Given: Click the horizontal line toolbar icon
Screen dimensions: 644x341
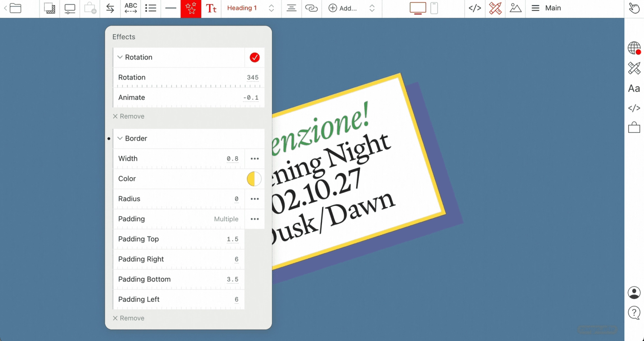Looking at the screenshot, I should [171, 8].
